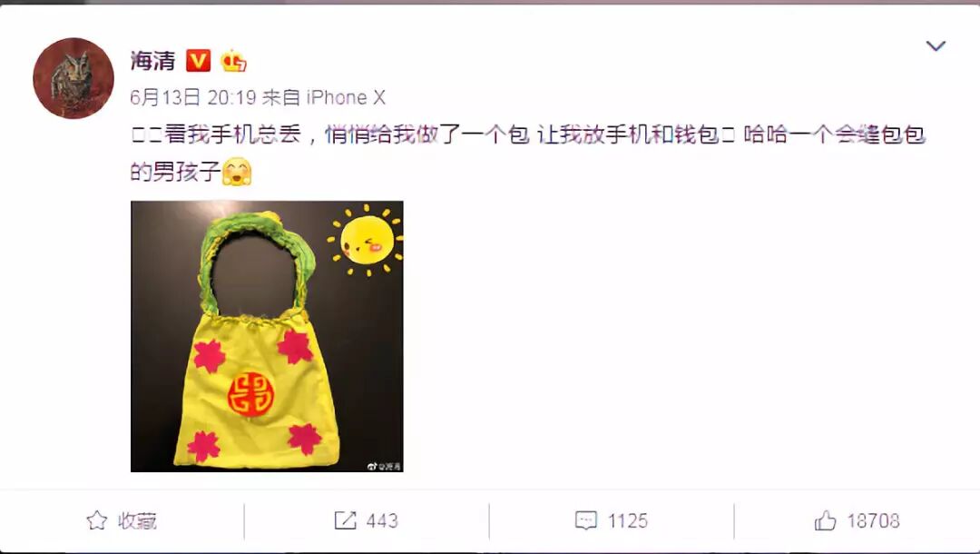Click the 18708 likes count
The height and width of the screenshot is (554, 980).
pyautogui.click(x=873, y=520)
